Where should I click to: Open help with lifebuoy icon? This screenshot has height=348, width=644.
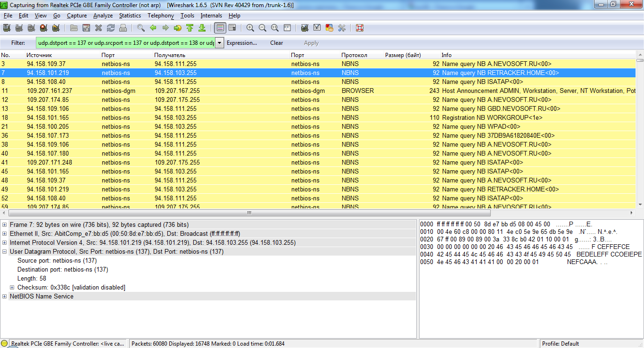coord(360,28)
